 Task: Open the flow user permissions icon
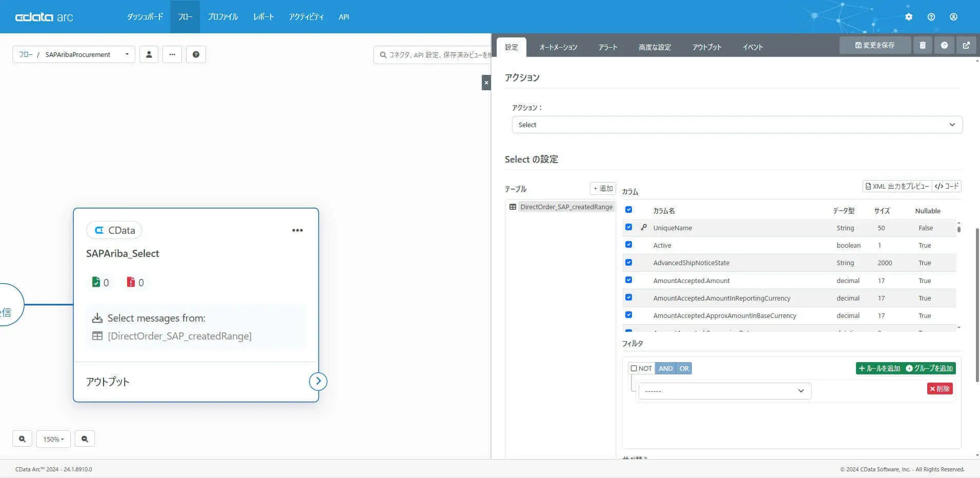[x=149, y=54]
